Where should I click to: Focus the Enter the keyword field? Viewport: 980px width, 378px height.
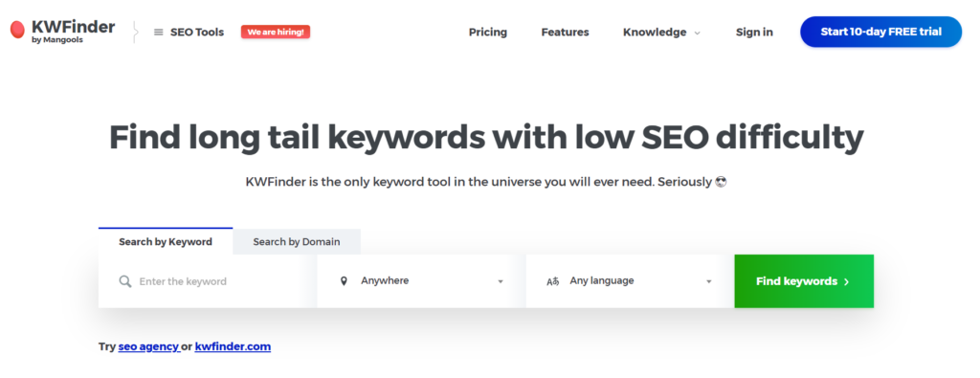pos(208,281)
